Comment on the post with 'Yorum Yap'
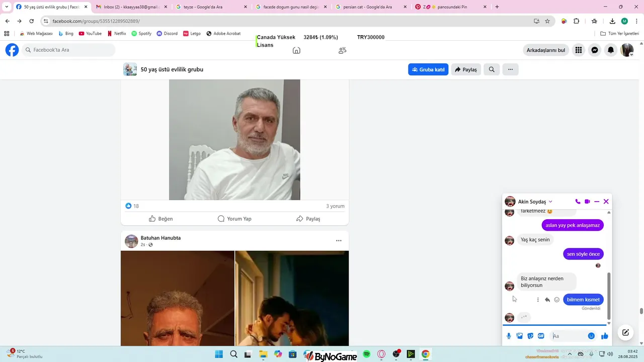 click(234, 219)
